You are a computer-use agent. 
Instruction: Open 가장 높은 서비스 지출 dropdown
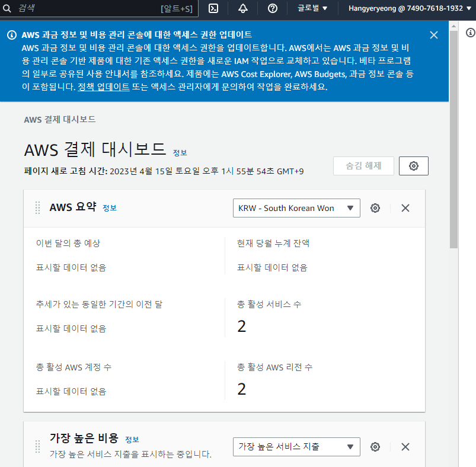click(296, 447)
